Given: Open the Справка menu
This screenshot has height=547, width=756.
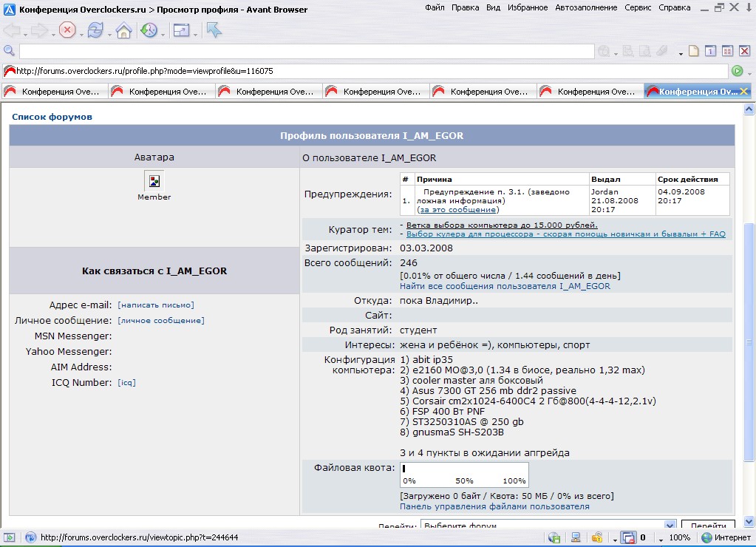Looking at the screenshot, I should click(675, 7).
